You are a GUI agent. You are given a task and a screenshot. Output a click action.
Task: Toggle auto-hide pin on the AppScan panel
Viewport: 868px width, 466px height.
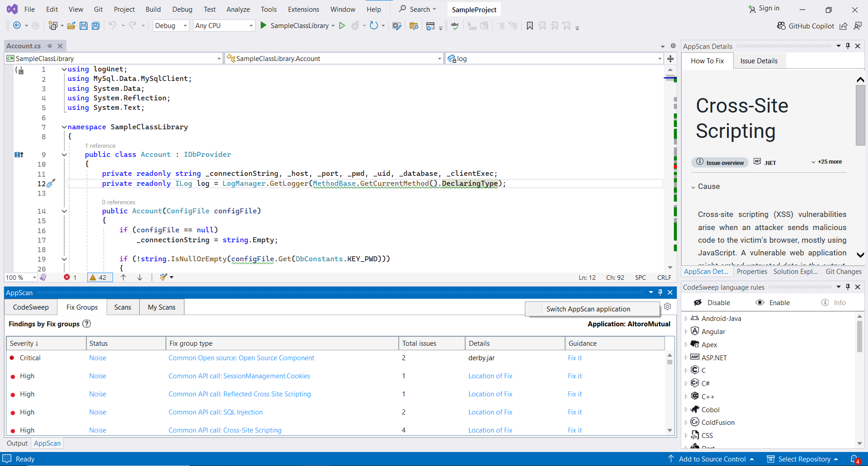pyautogui.click(x=660, y=292)
